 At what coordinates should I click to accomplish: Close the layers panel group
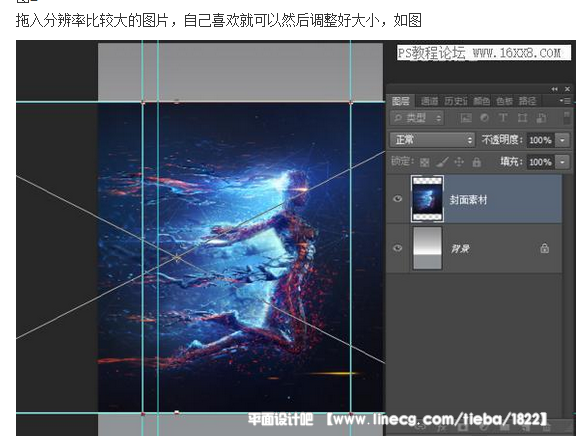pos(567,89)
